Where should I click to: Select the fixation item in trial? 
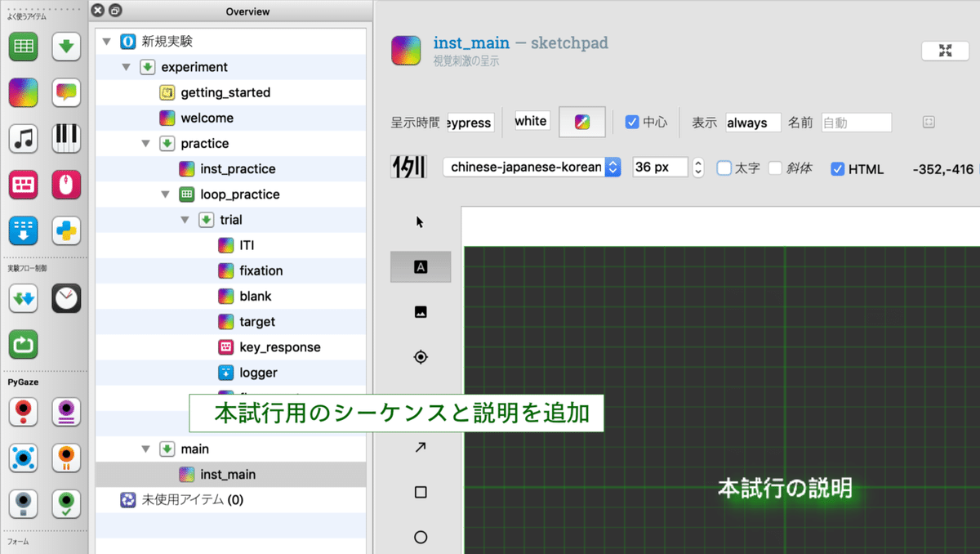tap(261, 270)
